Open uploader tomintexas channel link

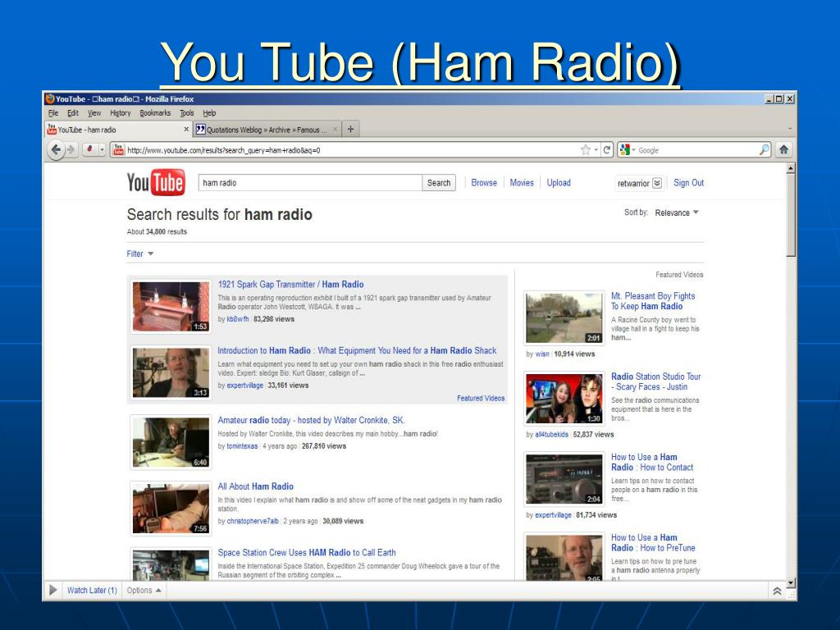click(x=242, y=446)
